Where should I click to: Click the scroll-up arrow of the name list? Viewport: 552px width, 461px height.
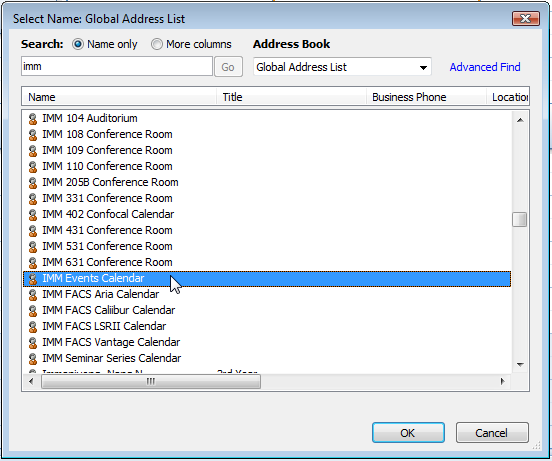[520, 120]
